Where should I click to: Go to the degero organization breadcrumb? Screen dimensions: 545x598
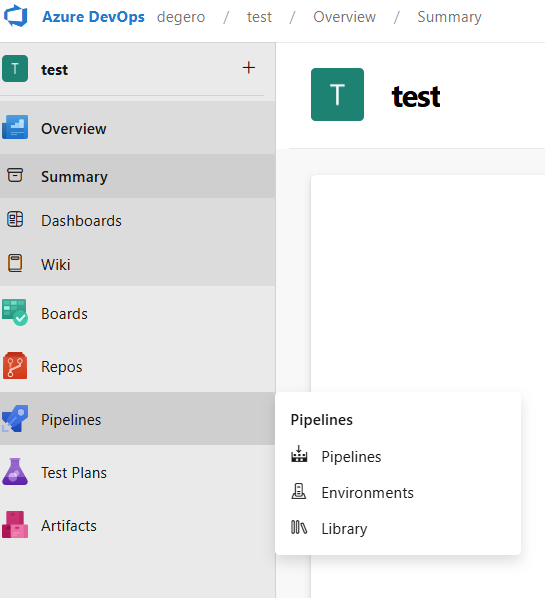coord(181,17)
